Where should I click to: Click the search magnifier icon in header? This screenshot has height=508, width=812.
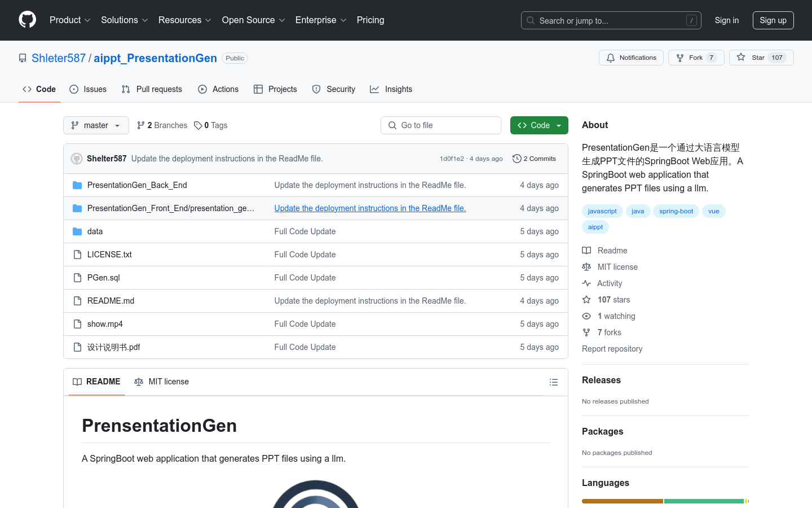click(x=531, y=20)
